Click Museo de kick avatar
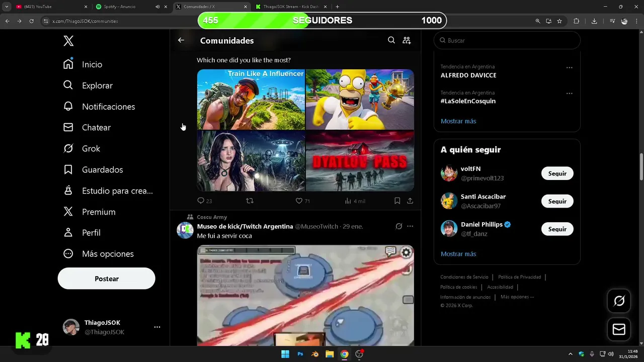The width and height of the screenshot is (644, 362). click(185, 230)
